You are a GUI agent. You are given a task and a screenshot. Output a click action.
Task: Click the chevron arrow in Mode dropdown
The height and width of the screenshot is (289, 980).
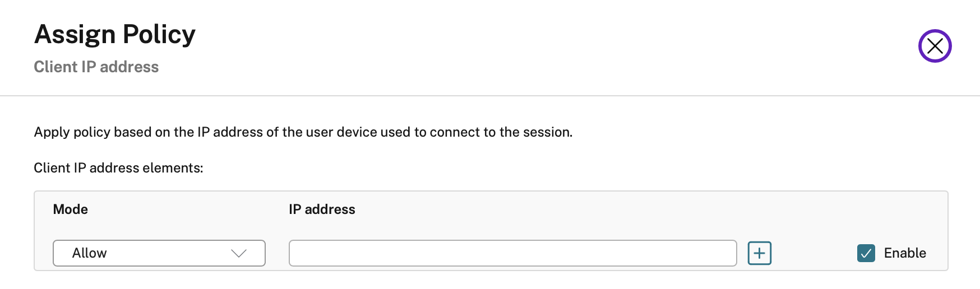click(239, 253)
